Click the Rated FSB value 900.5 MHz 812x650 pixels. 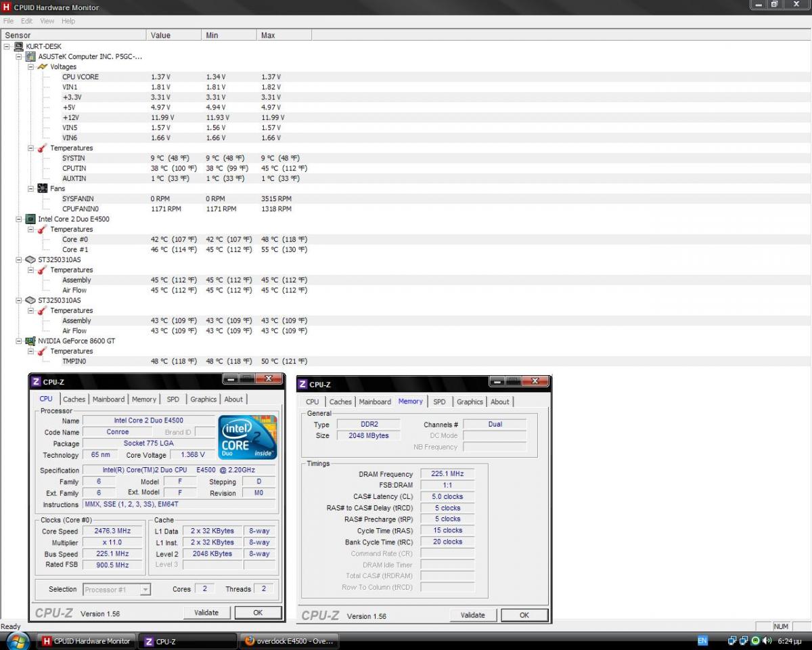[113, 565]
